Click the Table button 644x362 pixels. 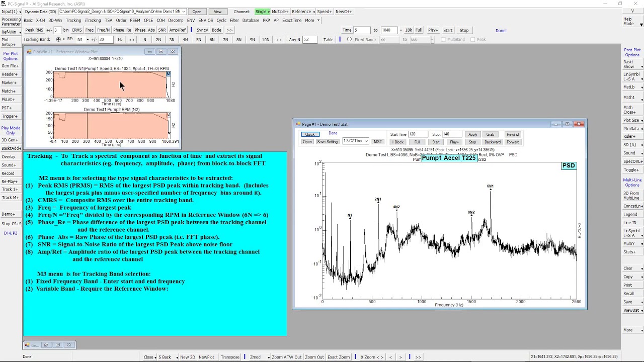(329, 40)
